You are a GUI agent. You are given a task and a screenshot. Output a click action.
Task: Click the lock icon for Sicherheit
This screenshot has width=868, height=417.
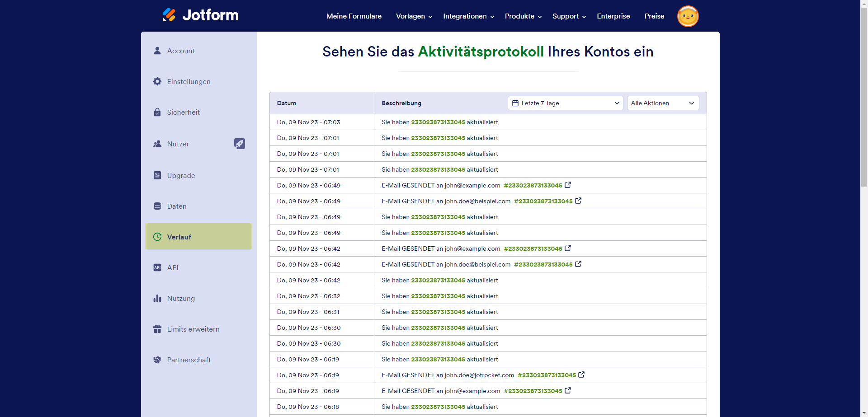(x=157, y=112)
